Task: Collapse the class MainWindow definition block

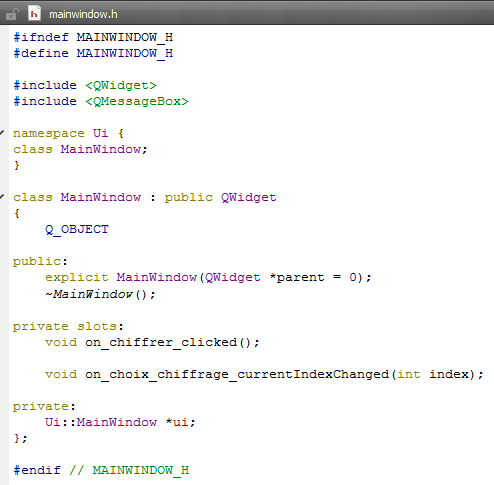Action: tap(2, 197)
